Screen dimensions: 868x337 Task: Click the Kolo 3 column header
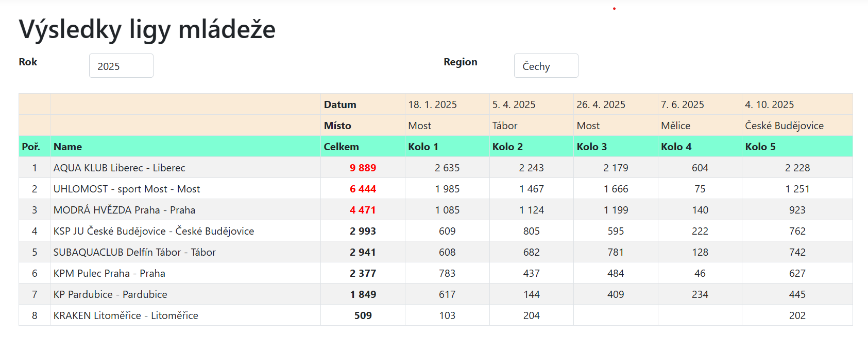[x=591, y=147]
